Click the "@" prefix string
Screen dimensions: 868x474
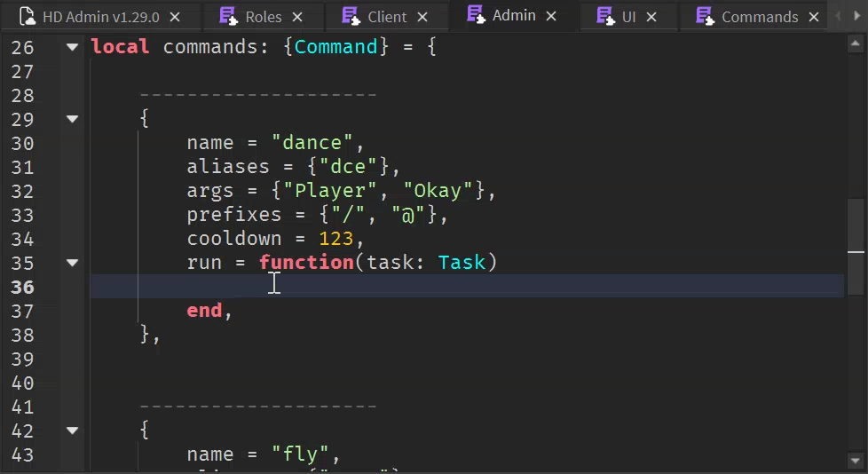[x=407, y=214]
